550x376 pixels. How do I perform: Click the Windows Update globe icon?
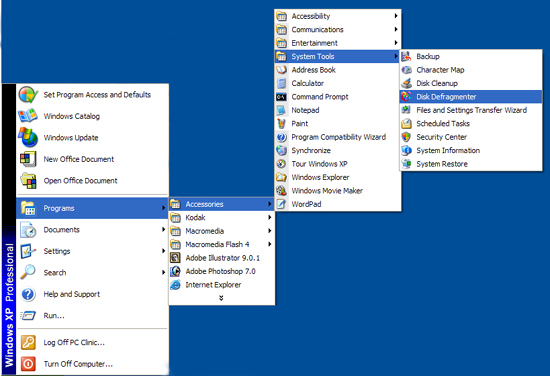pos(28,137)
